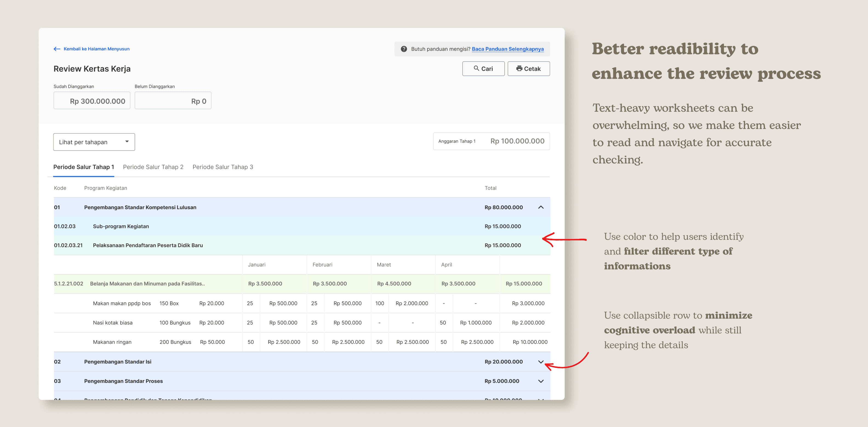
Task: Click the magnifier icon in Cari
Action: tap(476, 68)
